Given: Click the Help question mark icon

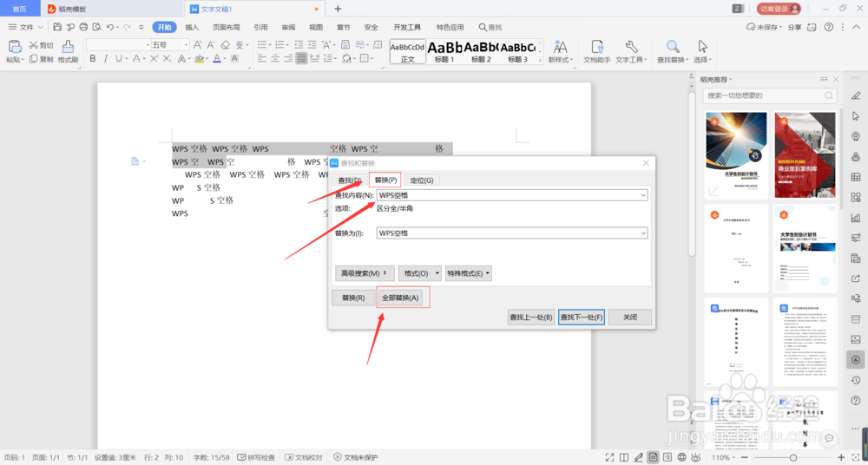Looking at the screenshot, I should point(829,27).
